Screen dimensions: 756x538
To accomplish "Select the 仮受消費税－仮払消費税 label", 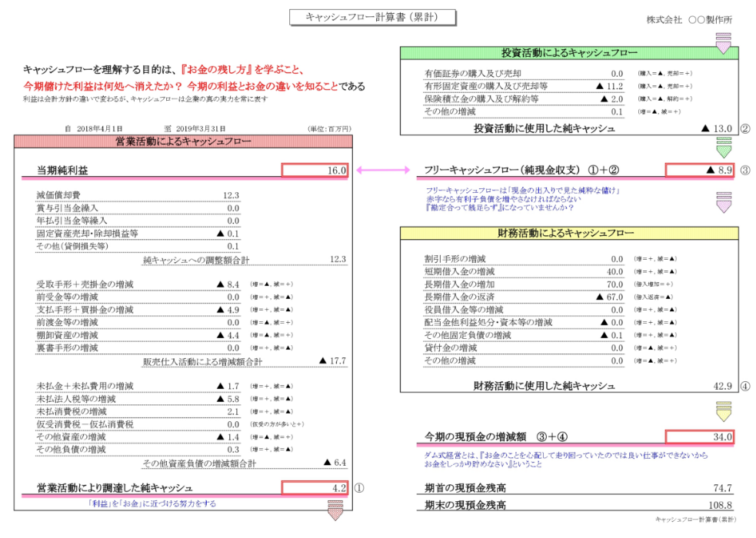I will tap(85, 424).
